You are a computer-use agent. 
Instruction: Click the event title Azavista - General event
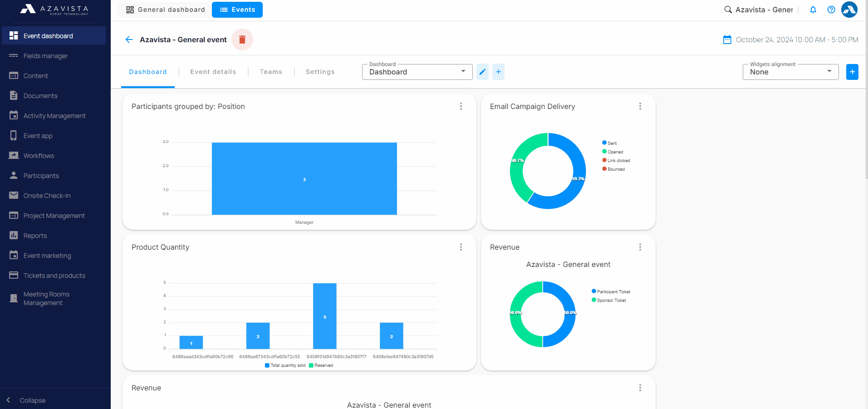pyautogui.click(x=183, y=39)
